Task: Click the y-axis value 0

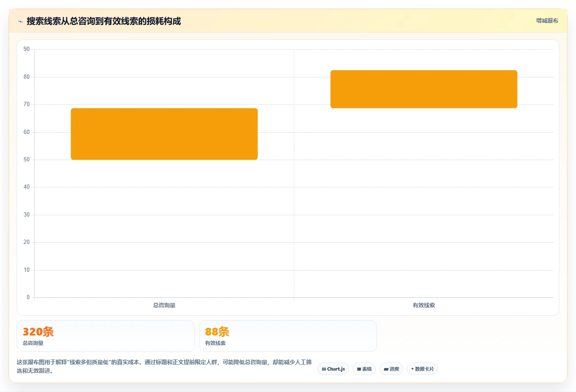Action: [x=28, y=297]
